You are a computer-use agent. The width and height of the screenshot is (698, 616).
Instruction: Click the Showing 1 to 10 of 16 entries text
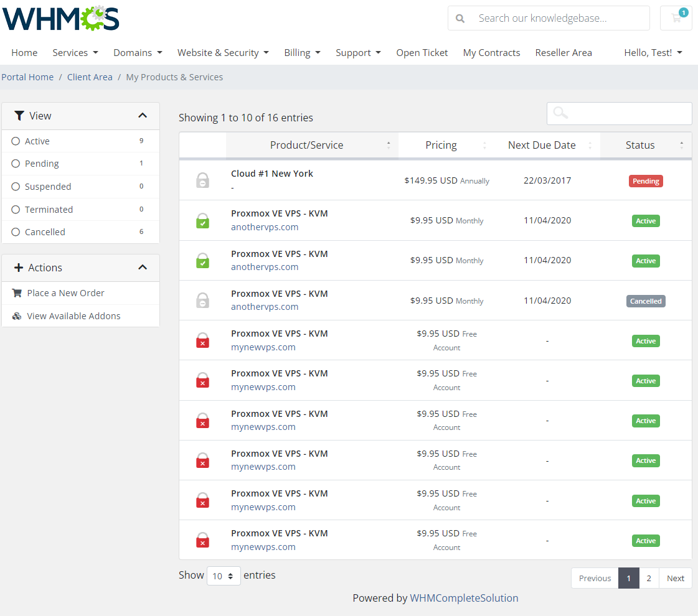(246, 118)
